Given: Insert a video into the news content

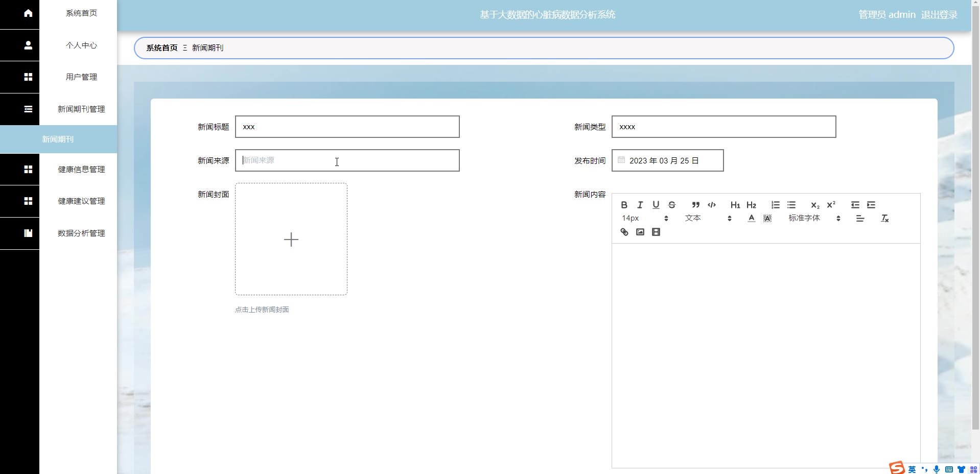Looking at the screenshot, I should pos(656,232).
